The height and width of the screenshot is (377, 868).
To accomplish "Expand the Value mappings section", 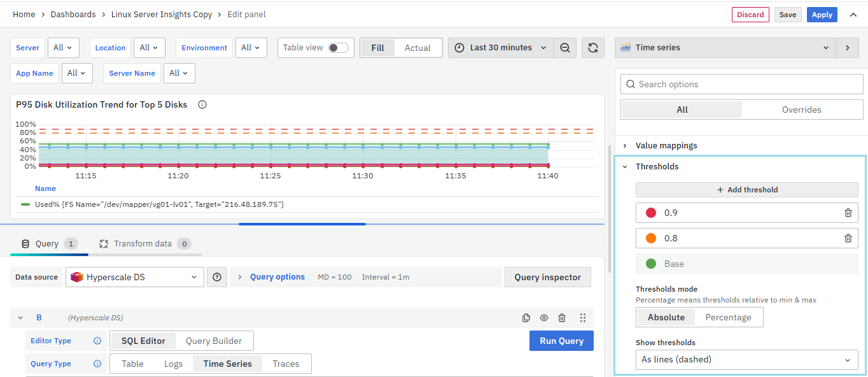I will [666, 145].
